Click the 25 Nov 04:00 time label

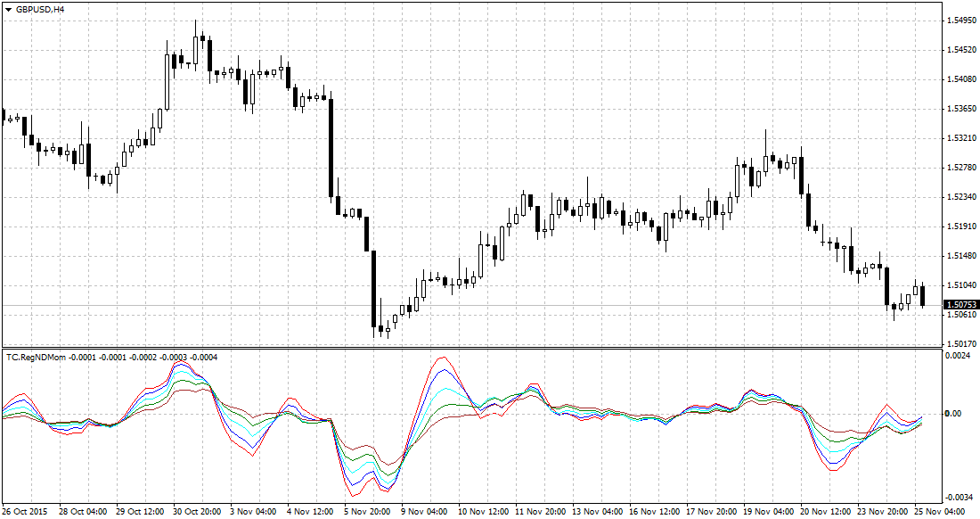point(939,512)
